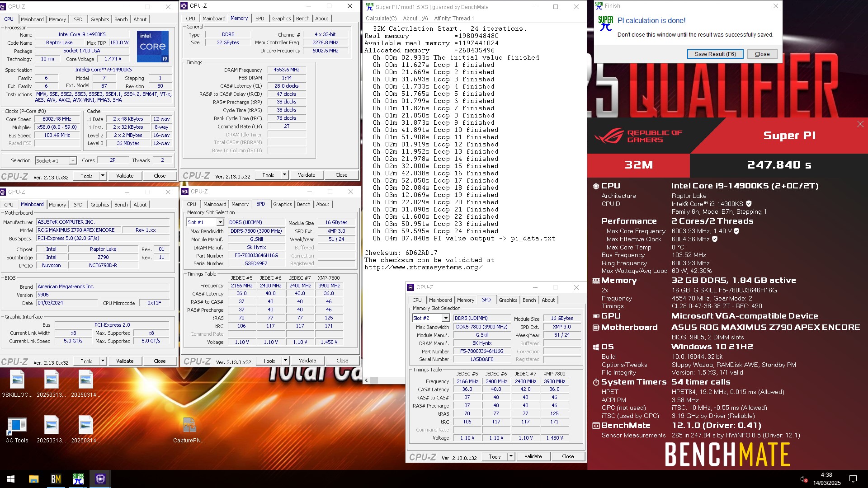Viewport: 868px width, 488px height.
Task: Click Part Number F5-7800J3646H16G in Slot #1 window
Action: coord(256,256)
